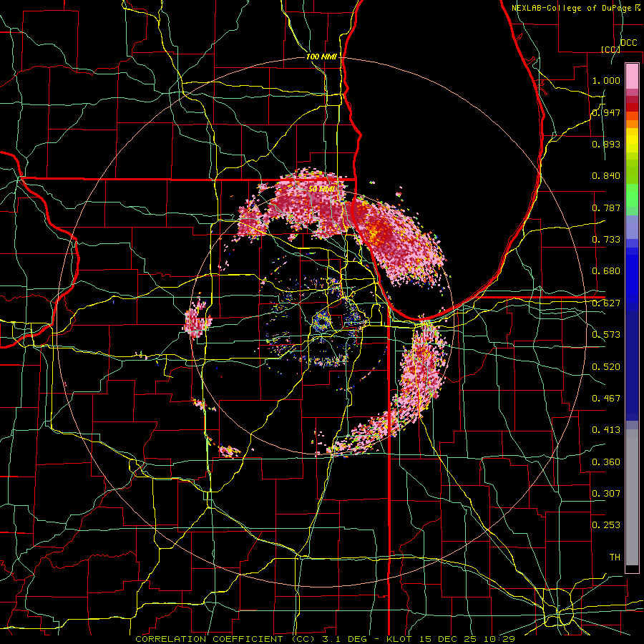Click the 50 NMI range ring label
This screenshot has height=644, width=644.
pyautogui.click(x=323, y=190)
